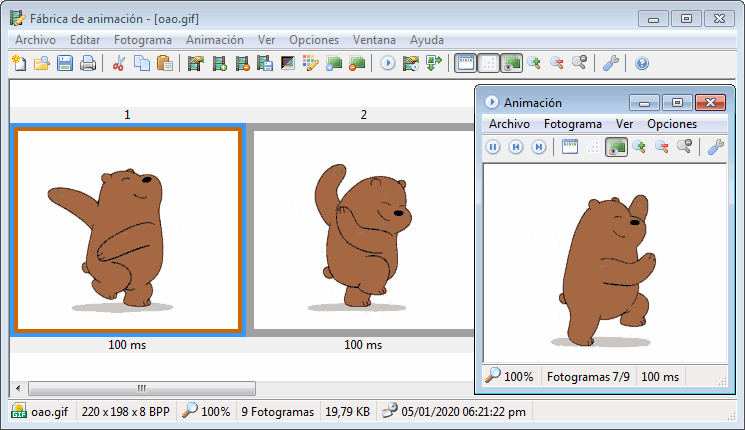Click the grey reset zoom magnifier in main toolbar
Image resolution: width=745 pixels, height=430 pixels.
pyautogui.click(x=580, y=63)
